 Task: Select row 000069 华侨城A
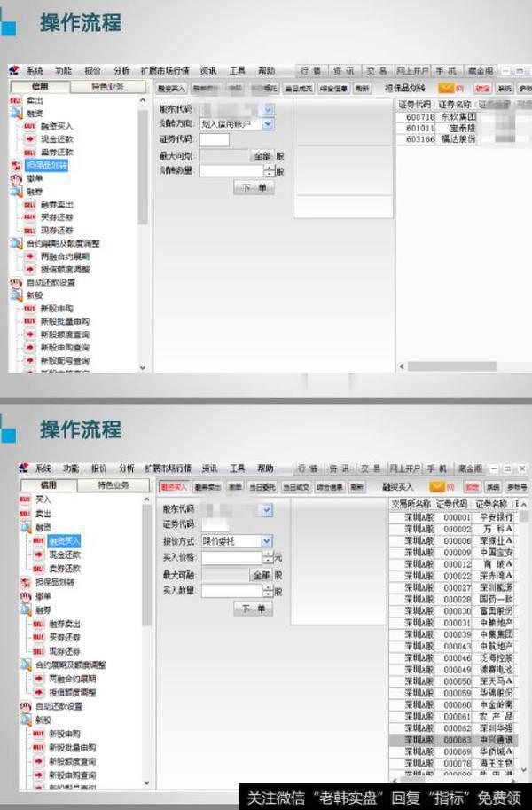click(x=452, y=751)
